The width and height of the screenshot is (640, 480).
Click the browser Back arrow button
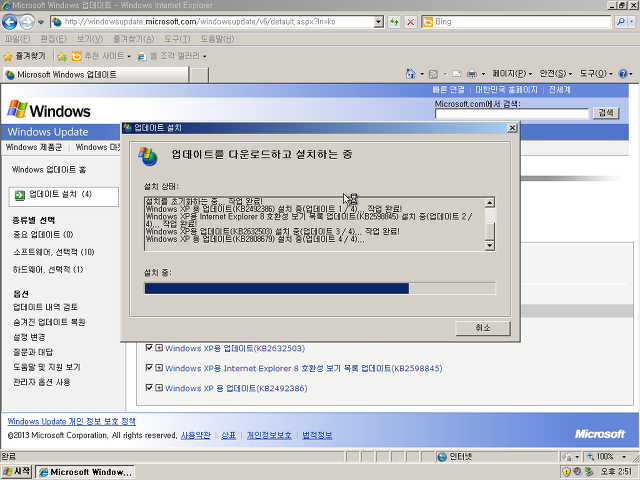pos(9,22)
